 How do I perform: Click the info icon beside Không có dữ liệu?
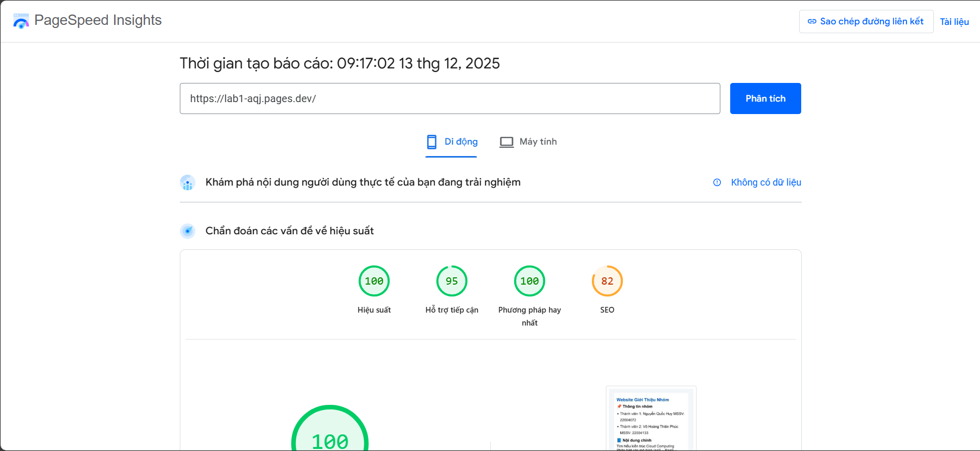pos(717,182)
